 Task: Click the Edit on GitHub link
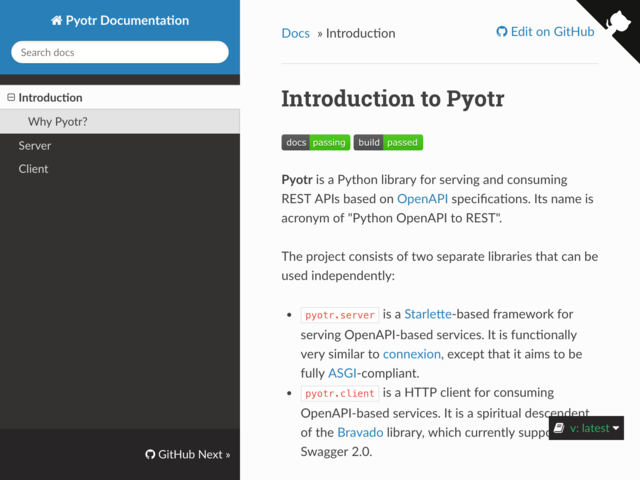(545, 32)
